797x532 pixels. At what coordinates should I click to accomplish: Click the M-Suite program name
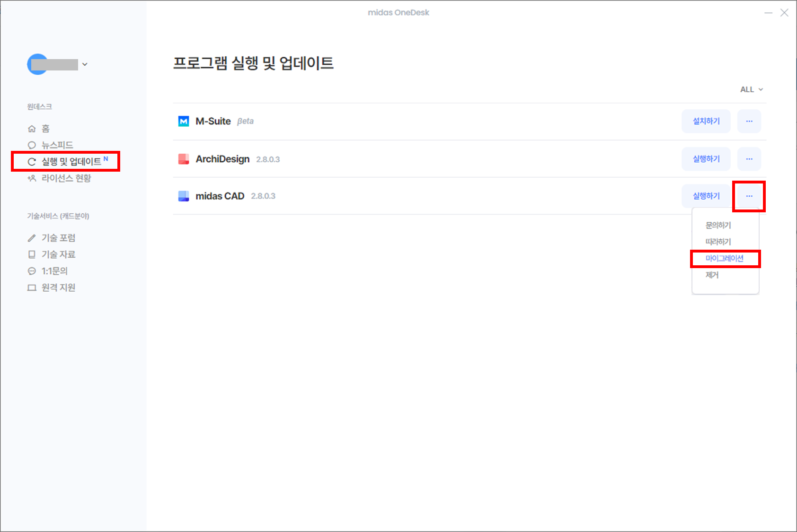click(x=213, y=122)
